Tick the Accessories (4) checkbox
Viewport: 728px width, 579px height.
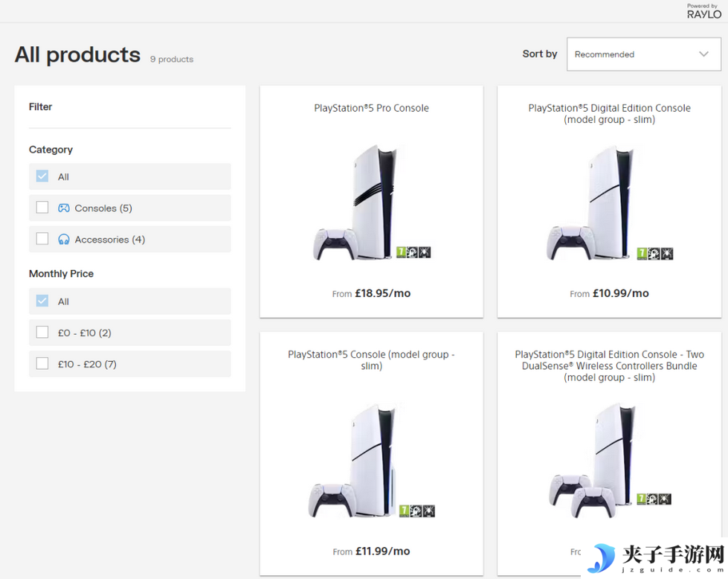coord(42,239)
